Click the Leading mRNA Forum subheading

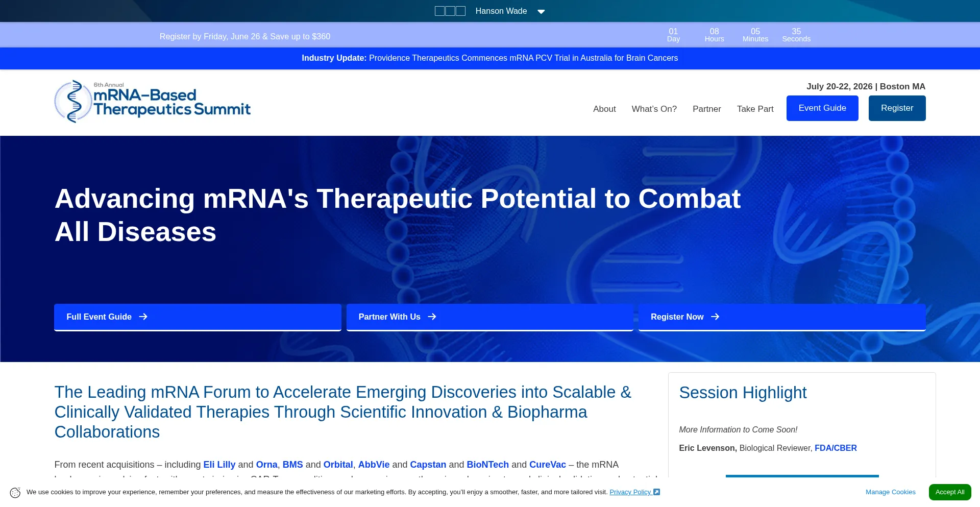pos(343,412)
